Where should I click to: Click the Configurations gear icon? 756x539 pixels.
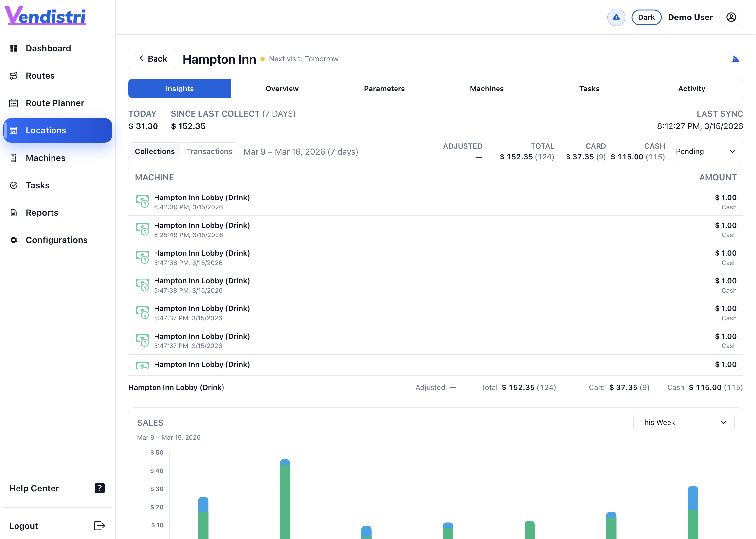[14, 240]
